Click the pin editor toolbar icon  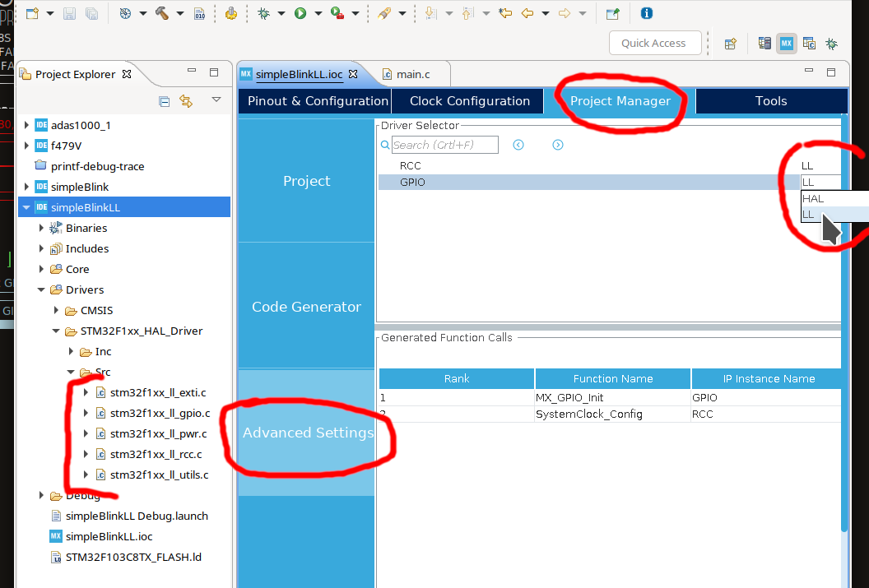(612, 13)
